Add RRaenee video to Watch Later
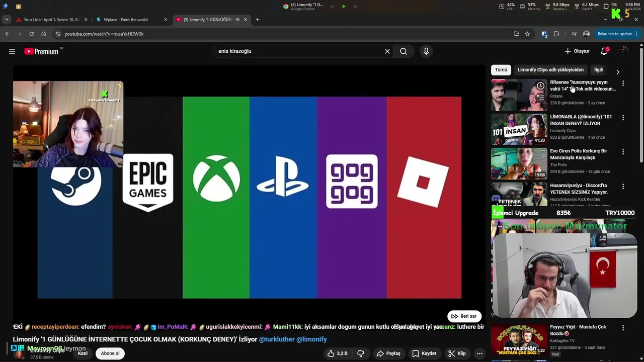 coord(540,86)
